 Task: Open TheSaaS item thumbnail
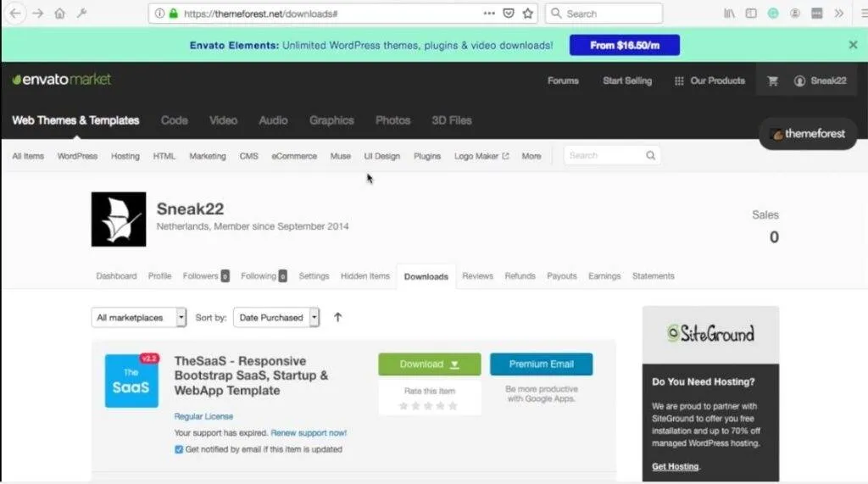point(131,381)
